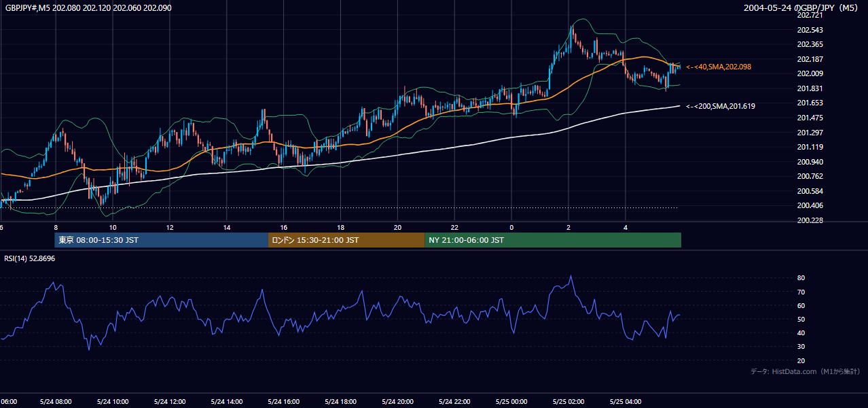Click the '5/24 12:00' bottom time label
Viewport: 868px width, 408px height.
(170, 402)
